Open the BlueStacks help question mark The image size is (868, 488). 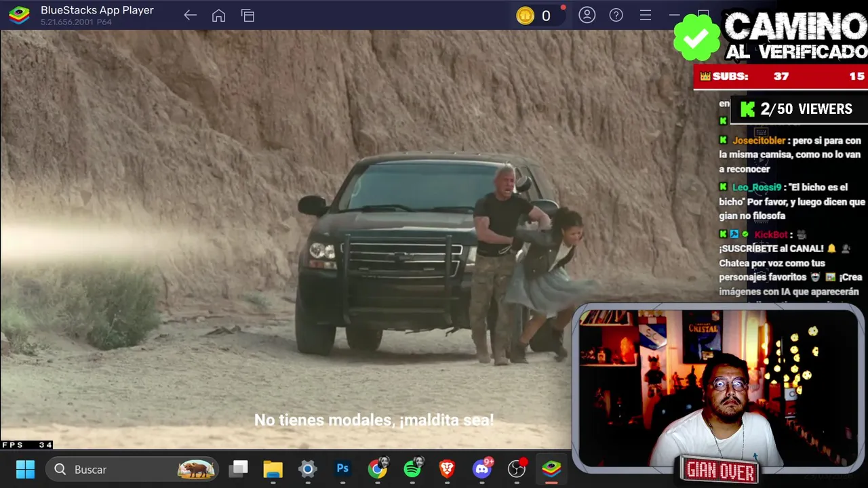pos(616,15)
